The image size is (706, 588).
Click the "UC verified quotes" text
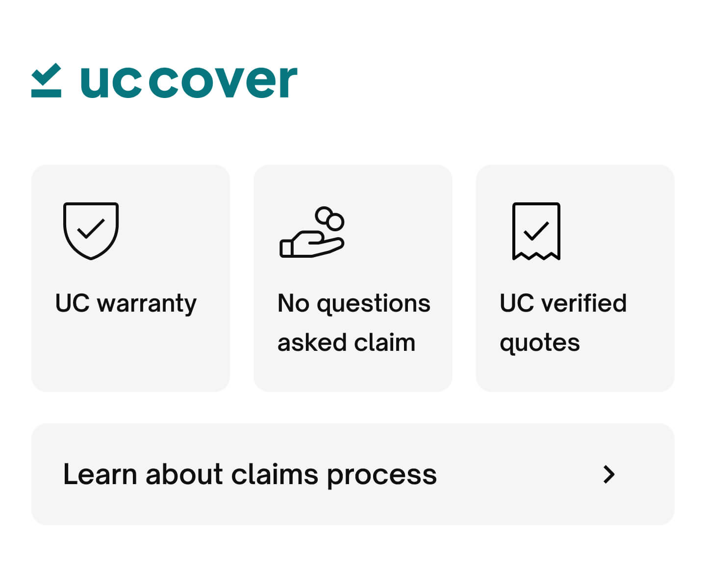pos(563,322)
